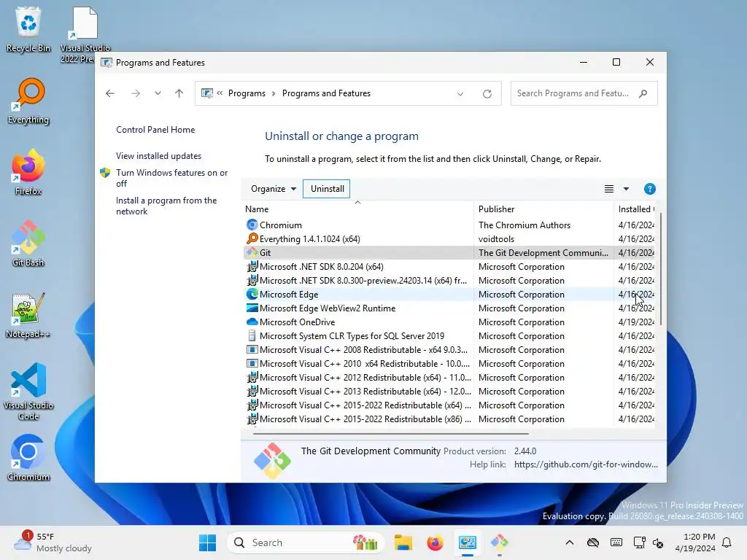Click the search magnifier icon in search box
Screen dimensions: 747x560
(x=643, y=93)
